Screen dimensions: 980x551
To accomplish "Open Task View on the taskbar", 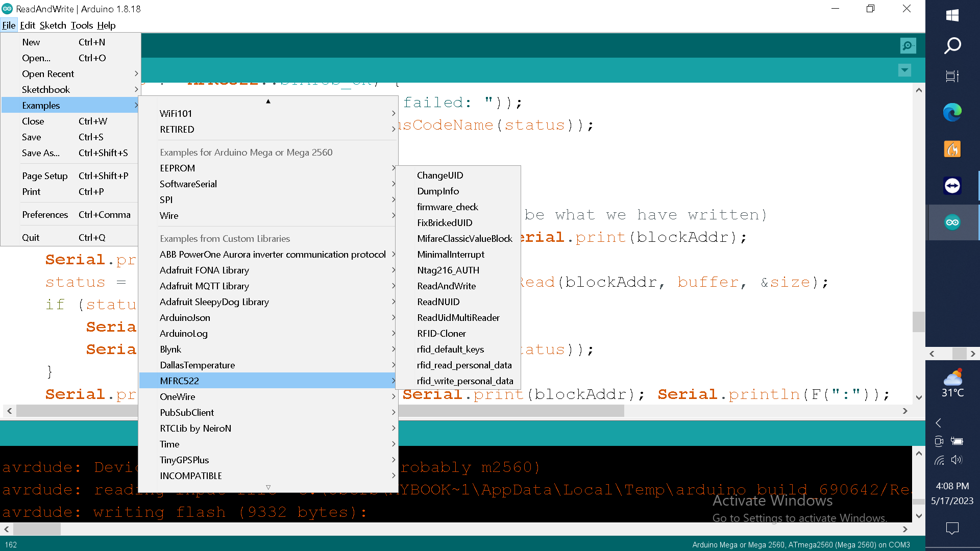I will [952, 77].
